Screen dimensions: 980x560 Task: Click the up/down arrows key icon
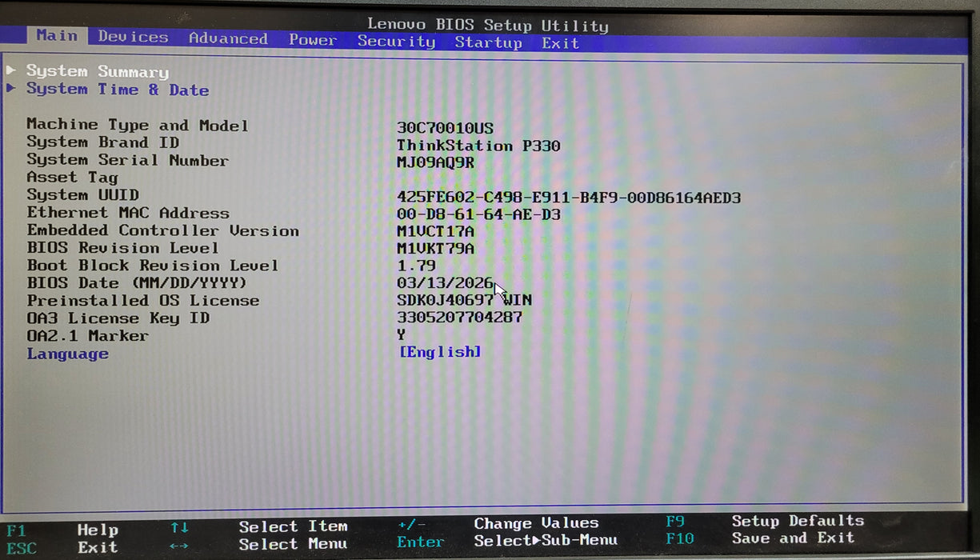click(179, 528)
